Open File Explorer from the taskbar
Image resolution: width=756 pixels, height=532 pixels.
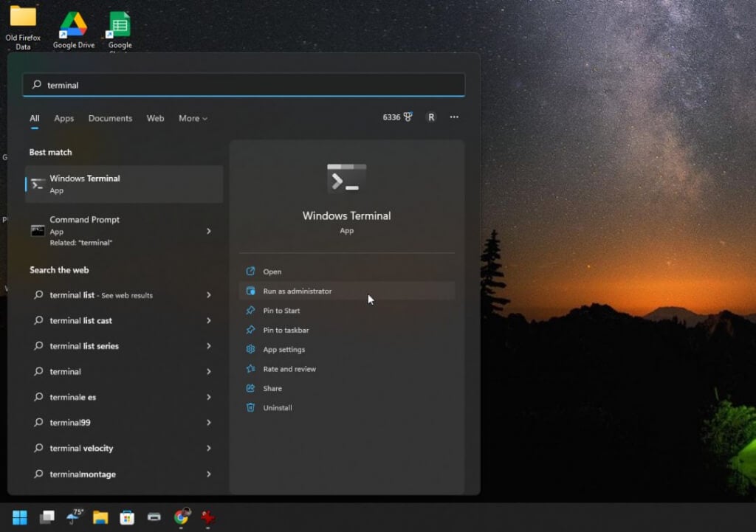[x=101, y=517]
